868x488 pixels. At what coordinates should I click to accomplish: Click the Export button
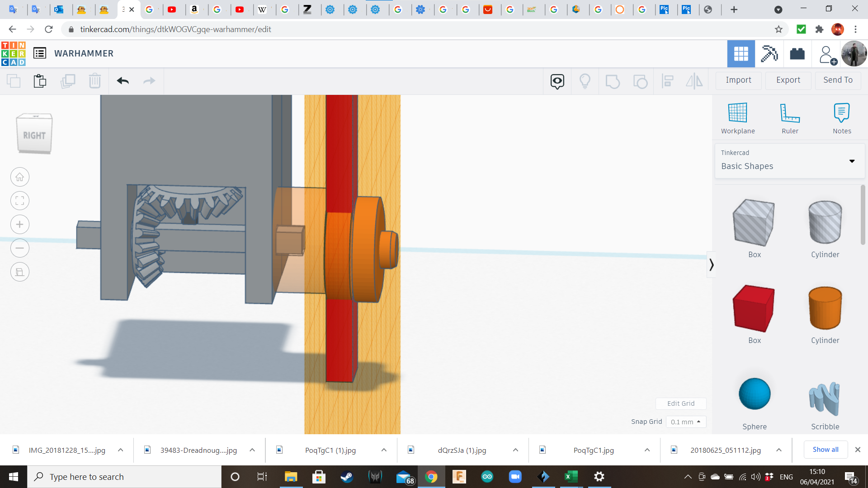pos(788,80)
